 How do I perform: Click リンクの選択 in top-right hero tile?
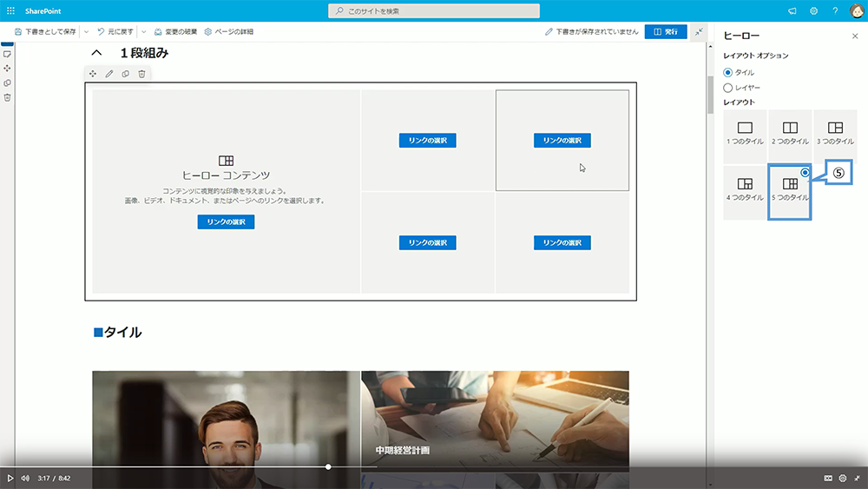[x=562, y=140]
